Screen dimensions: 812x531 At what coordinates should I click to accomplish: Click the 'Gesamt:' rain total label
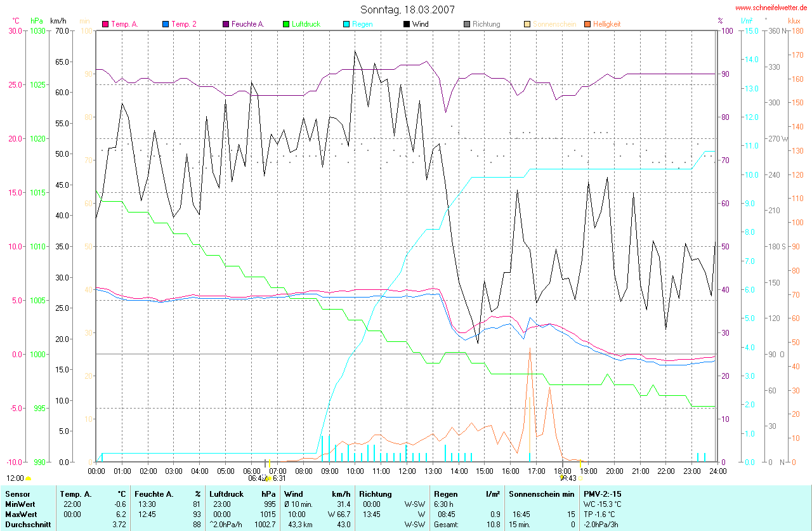pos(447,525)
